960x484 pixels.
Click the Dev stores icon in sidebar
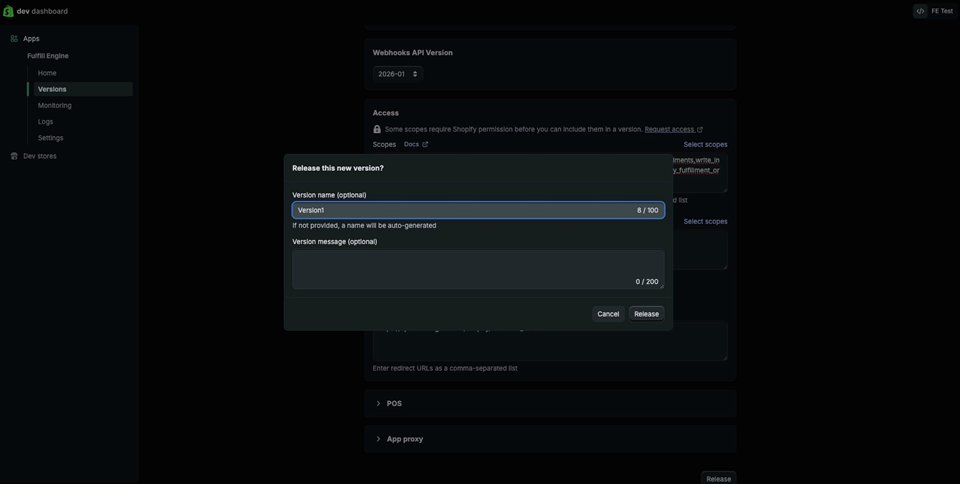coord(14,156)
